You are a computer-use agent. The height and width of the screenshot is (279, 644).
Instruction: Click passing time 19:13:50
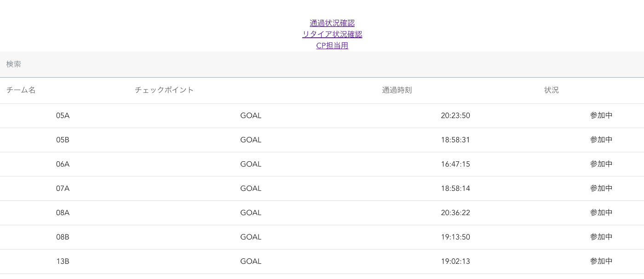[455, 237]
